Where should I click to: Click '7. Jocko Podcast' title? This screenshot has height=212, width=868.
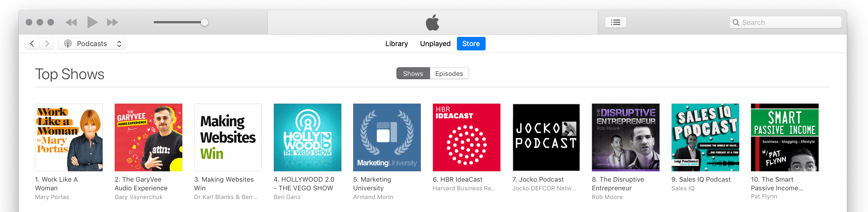pyautogui.click(x=538, y=179)
